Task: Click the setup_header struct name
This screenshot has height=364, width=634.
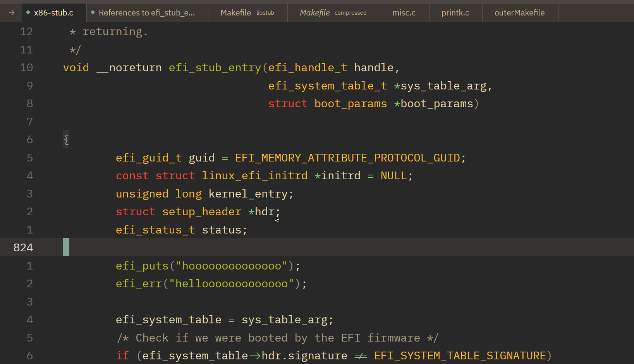Action: point(202,212)
